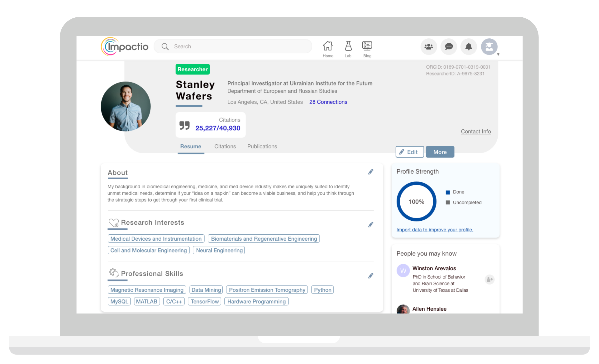Select MATLAB skill tag
The width and height of the screenshot is (599, 364).
[147, 301]
